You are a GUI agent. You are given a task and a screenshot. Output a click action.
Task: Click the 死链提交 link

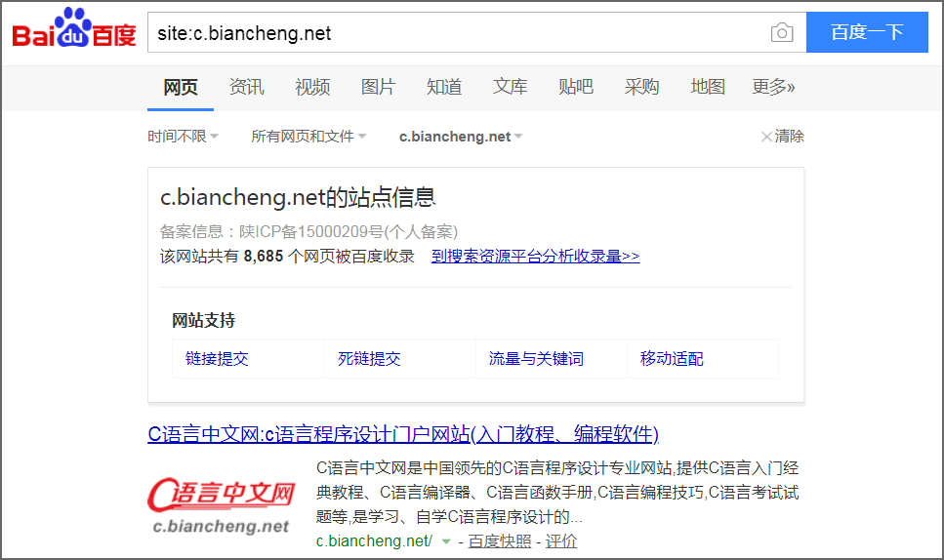coord(369,359)
